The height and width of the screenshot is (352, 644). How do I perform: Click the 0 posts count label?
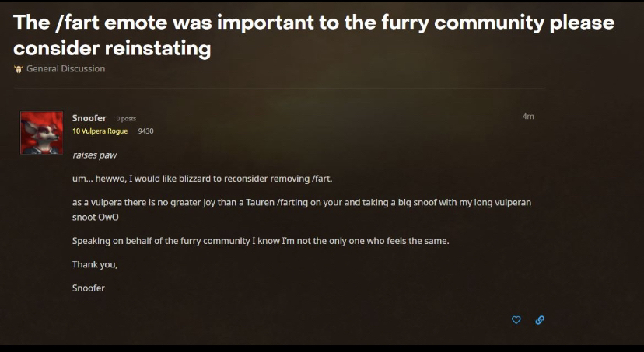[126, 119]
